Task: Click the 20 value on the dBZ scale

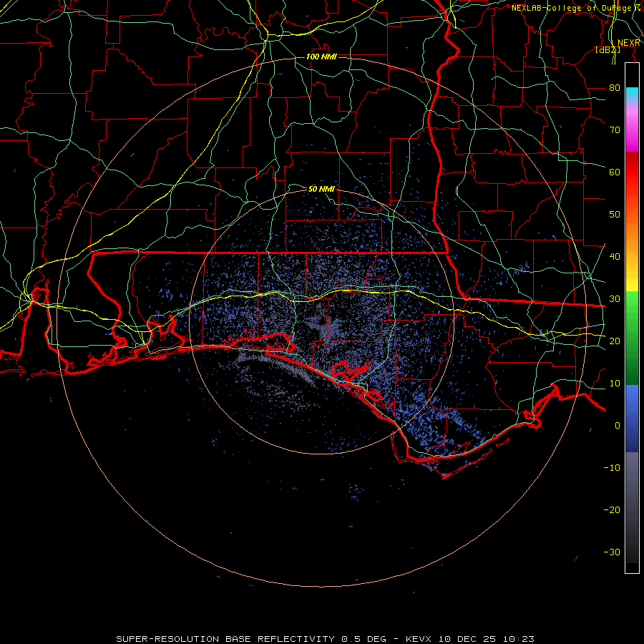Action: pos(615,341)
